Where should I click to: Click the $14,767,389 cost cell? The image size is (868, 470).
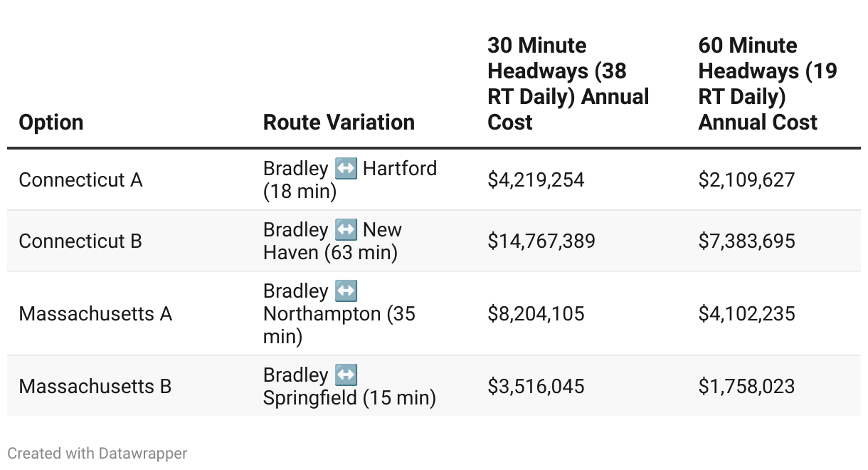pyautogui.click(x=541, y=241)
